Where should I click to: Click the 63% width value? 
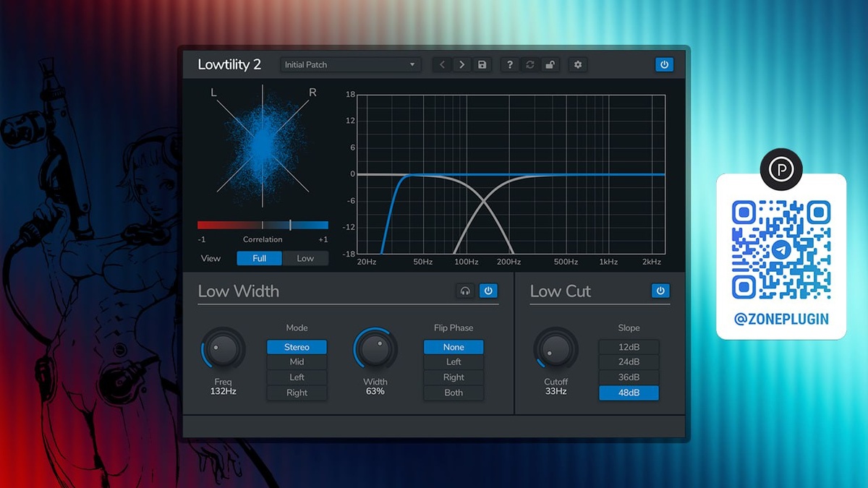375,391
